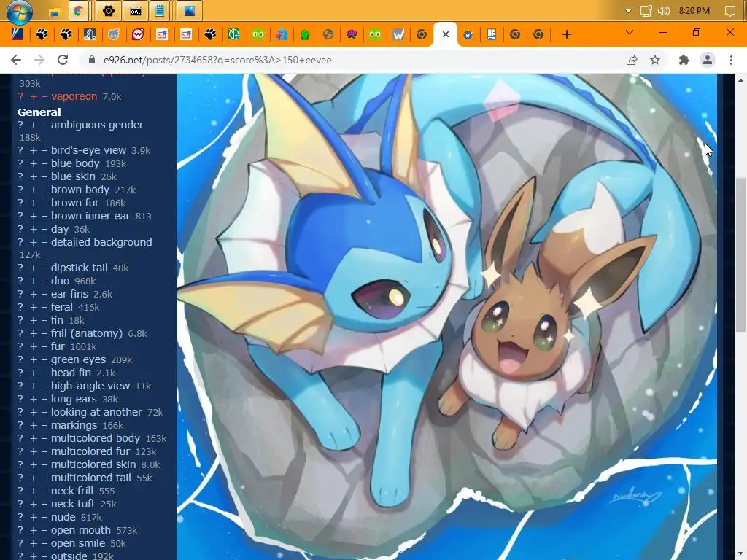Image resolution: width=747 pixels, height=560 pixels.
Task: Open the bird's-eye view tag
Action: (x=88, y=150)
